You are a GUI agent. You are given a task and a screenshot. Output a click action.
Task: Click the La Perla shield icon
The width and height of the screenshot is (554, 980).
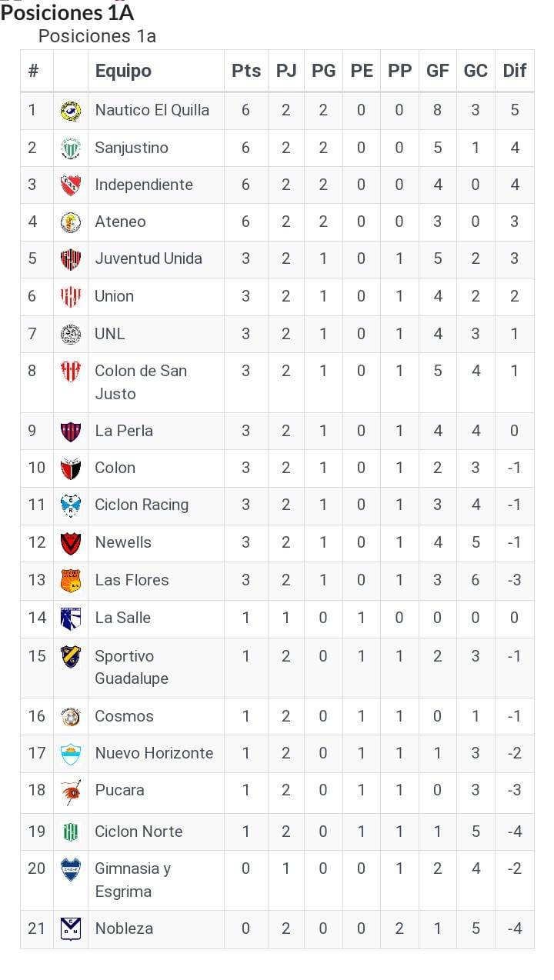71,432
